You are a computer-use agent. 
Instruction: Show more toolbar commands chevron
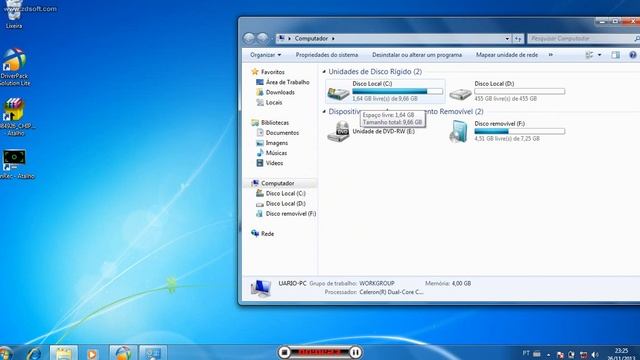pos(551,55)
